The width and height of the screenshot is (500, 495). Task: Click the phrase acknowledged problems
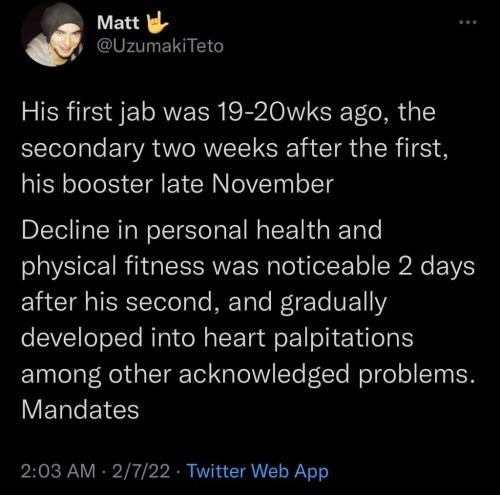(327, 374)
